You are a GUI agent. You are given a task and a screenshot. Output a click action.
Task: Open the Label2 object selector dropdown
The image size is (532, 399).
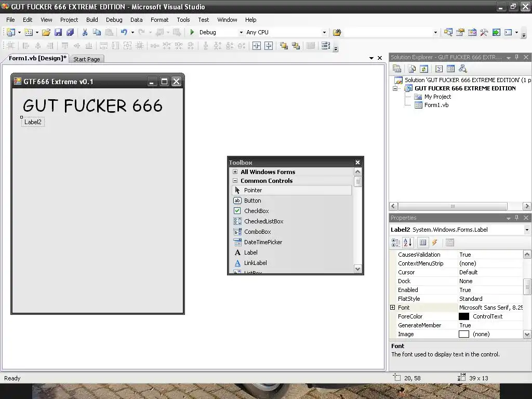coord(527,230)
